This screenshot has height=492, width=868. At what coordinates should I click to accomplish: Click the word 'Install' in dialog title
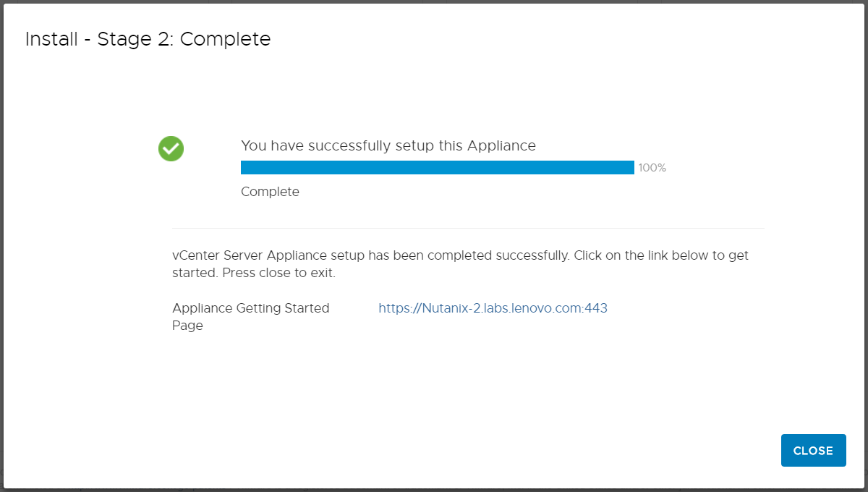51,39
